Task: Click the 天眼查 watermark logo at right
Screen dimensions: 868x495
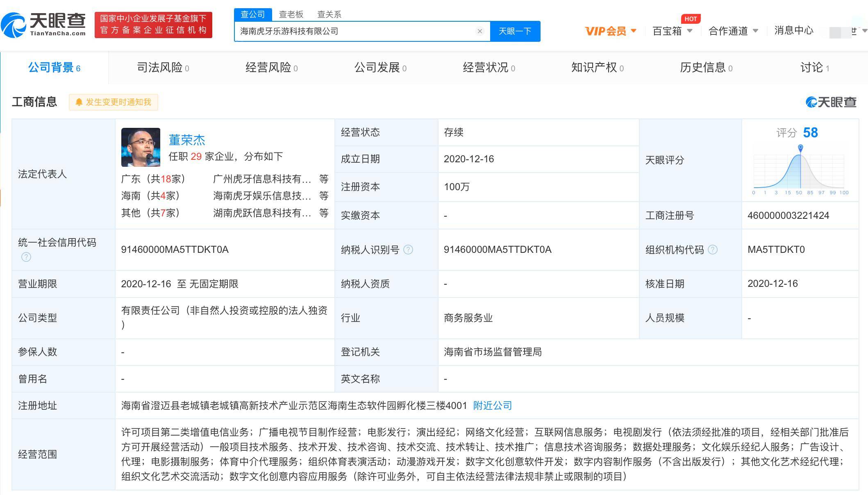Action: tap(831, 102)
